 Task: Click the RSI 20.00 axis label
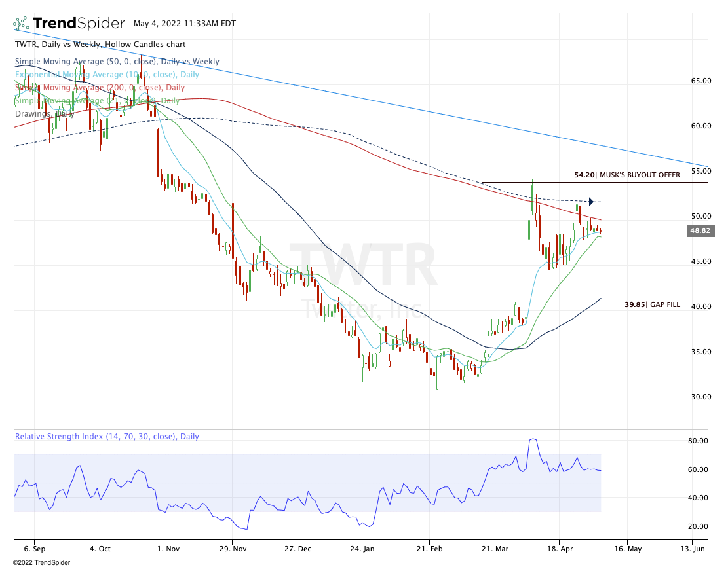tap(698, 526)
